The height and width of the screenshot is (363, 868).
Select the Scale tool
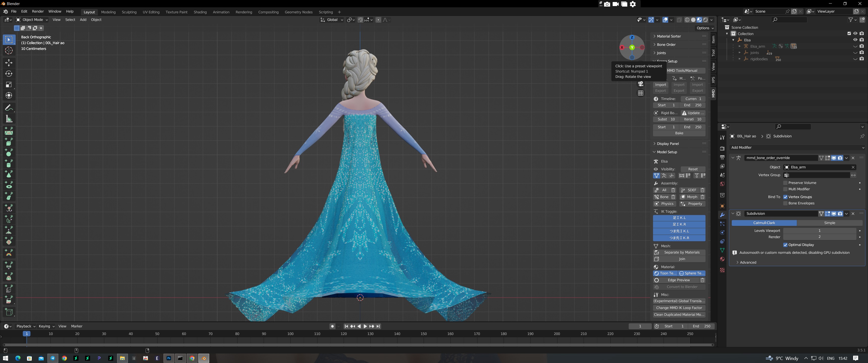point(9,84)
